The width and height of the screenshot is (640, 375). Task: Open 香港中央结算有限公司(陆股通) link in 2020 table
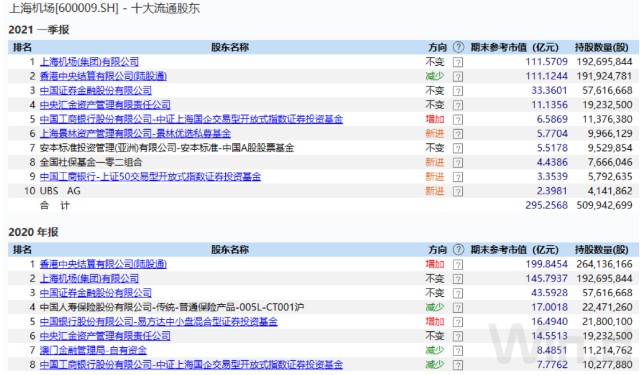[x=103, y=264]
